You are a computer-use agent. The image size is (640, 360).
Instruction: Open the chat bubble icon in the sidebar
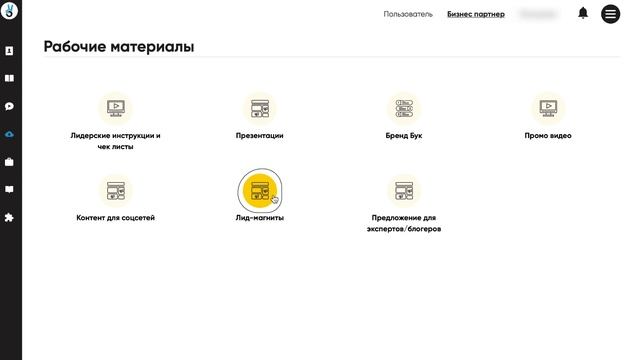[9, 107]
